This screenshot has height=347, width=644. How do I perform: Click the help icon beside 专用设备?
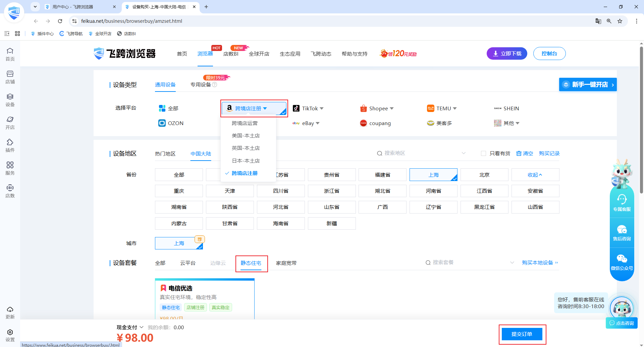pyautogui.click(x=215, y=84)
